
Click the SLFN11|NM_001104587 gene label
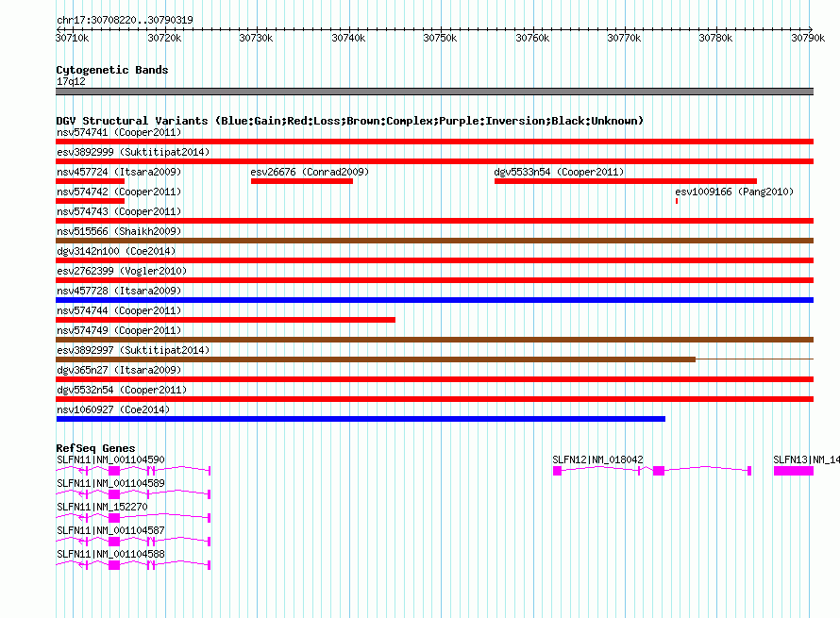(110, 530)
